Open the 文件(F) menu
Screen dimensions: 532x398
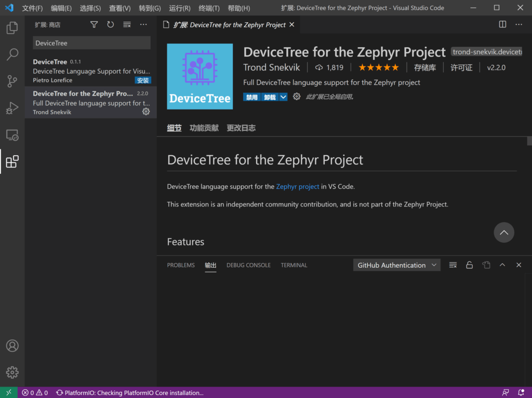tap(32, 8)
